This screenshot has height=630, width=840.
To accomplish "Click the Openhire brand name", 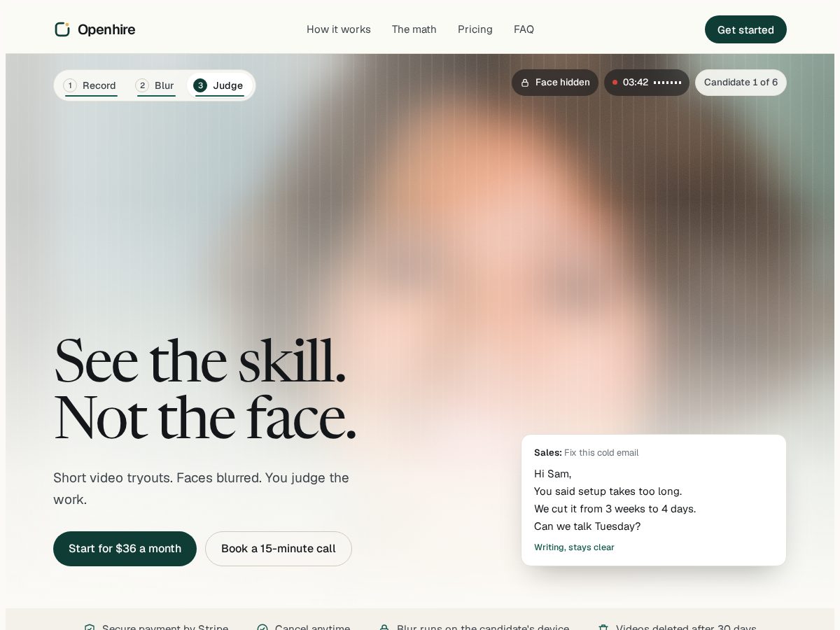I will 106,29.
